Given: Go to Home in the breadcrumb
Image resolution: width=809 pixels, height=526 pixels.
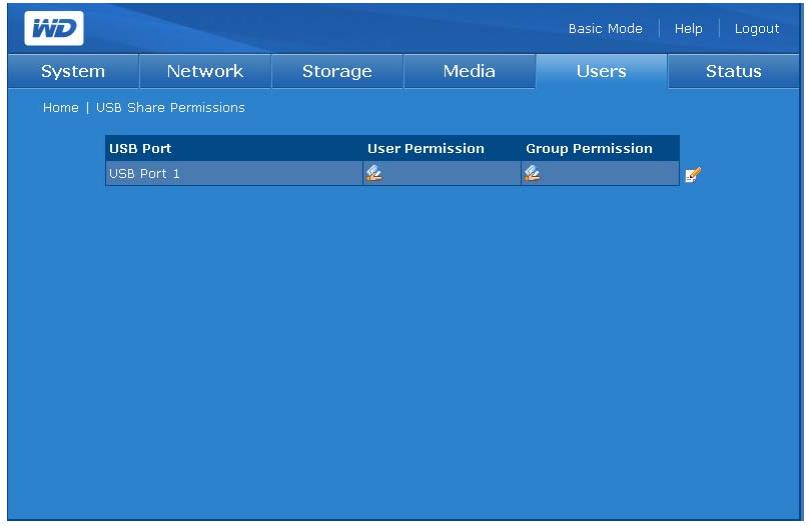Looking at the screenshot, I should pyautogui.click(x=61, y=107).
